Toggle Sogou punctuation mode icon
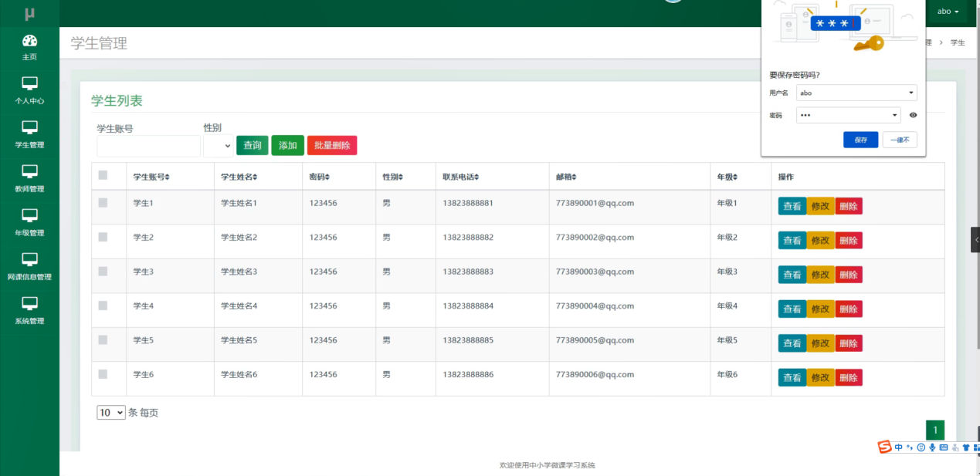This screenshot has width=980, height=476. click(x=910, y=447)
